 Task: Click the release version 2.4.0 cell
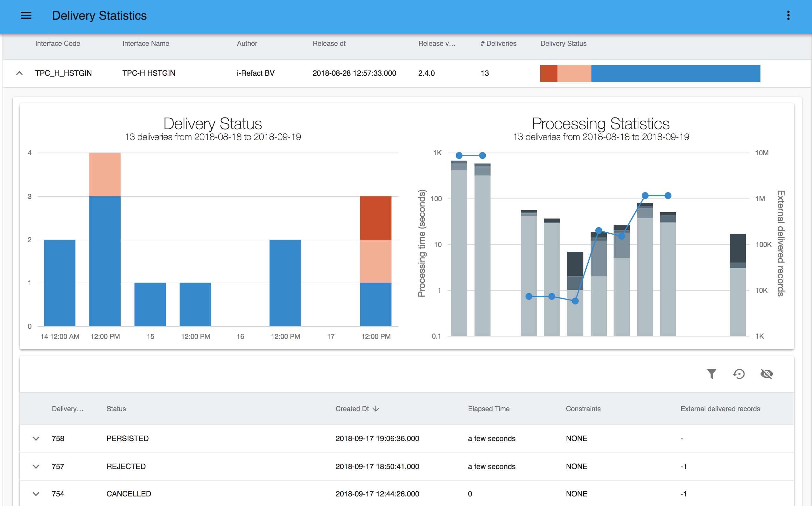point(426,73)
